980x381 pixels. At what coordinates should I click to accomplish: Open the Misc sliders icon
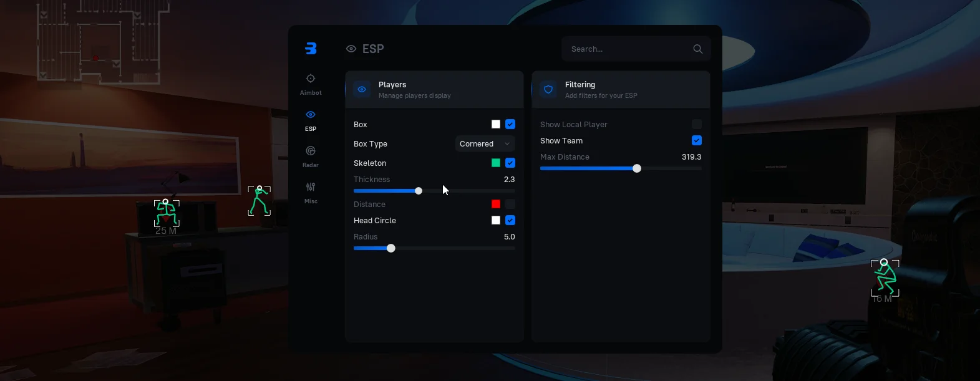pos(311,187)
